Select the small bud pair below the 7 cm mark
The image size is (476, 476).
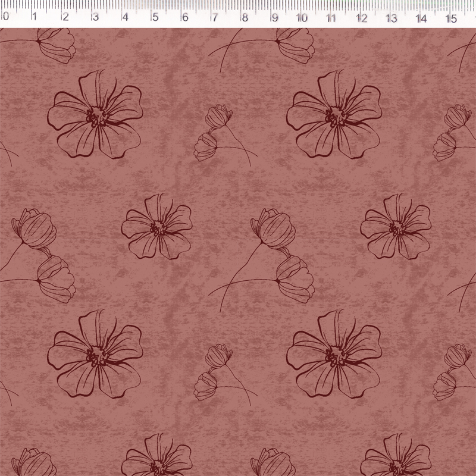[x=215, y=132]
